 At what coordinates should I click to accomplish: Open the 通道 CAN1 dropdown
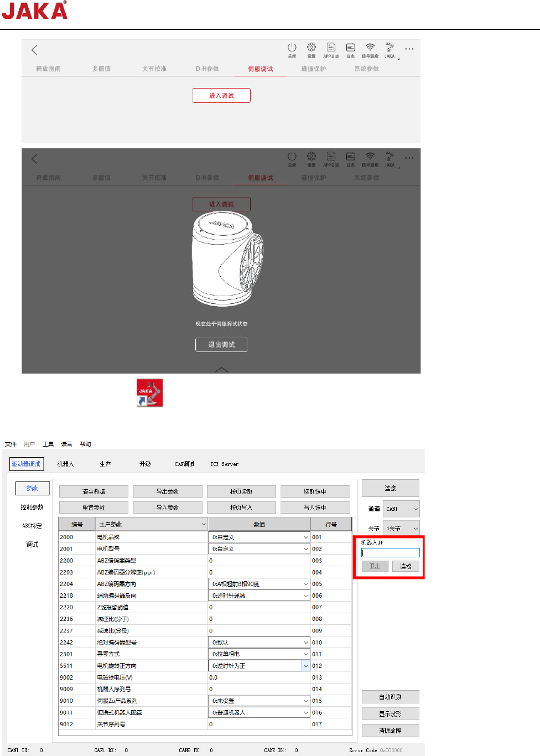coord(402,509)
